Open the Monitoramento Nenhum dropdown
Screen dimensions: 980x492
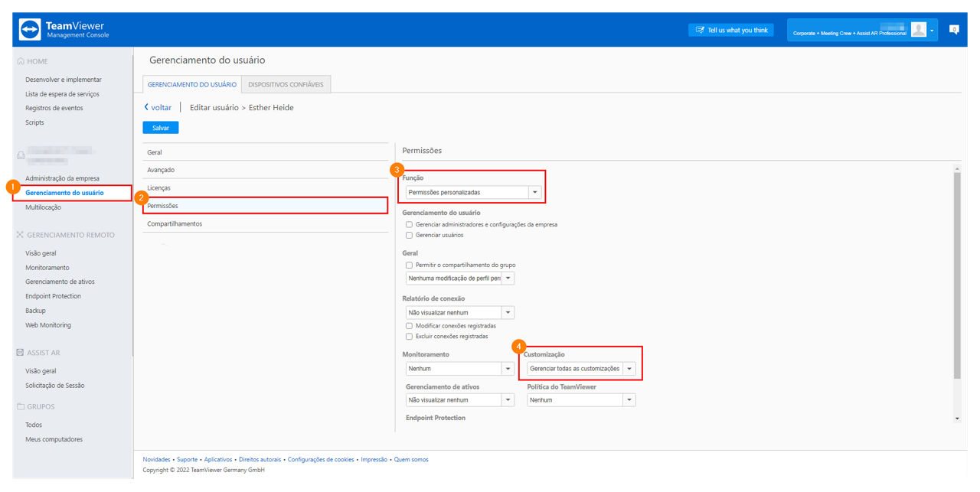460,368
